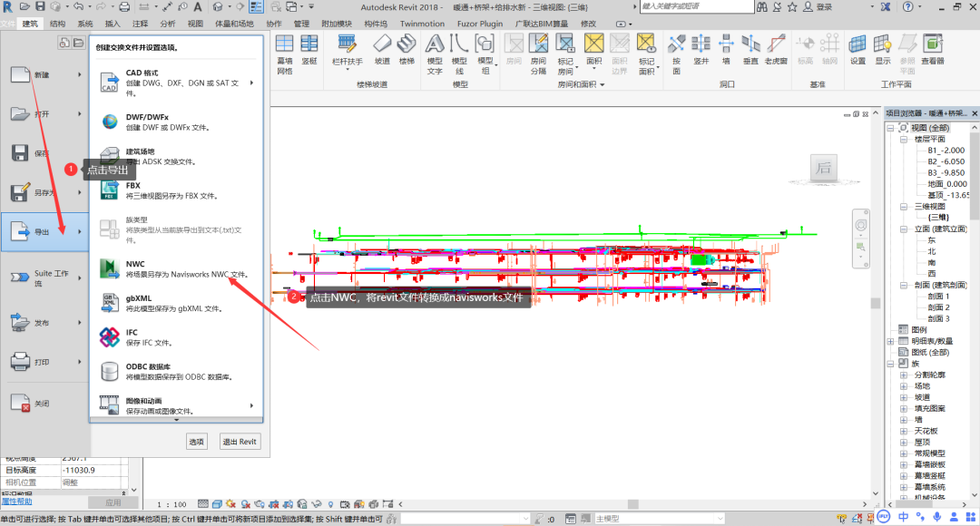Click the 打印 (Print) printer icon
The image size is (980, 526).
coord(20,362)
